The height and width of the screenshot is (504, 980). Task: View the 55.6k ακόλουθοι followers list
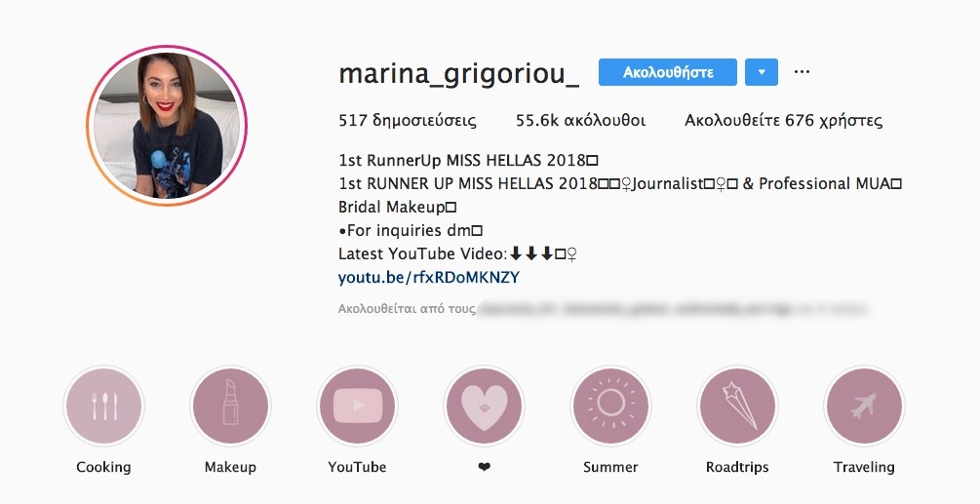click(580, 121)
